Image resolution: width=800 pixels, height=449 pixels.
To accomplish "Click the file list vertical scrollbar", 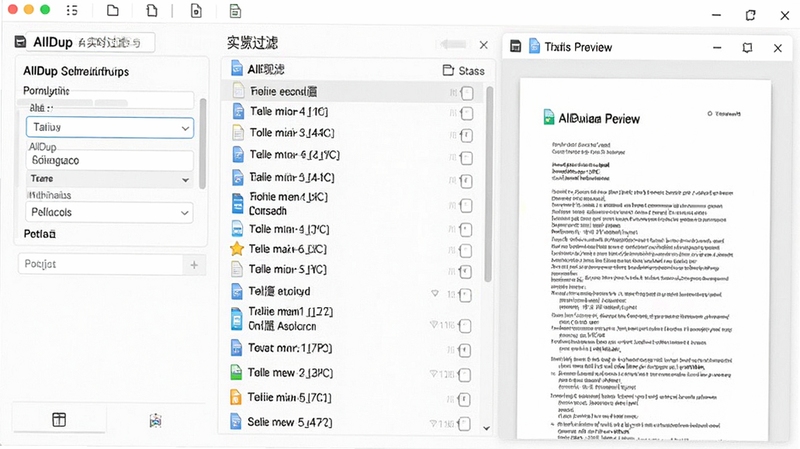I will pos(488,184).
